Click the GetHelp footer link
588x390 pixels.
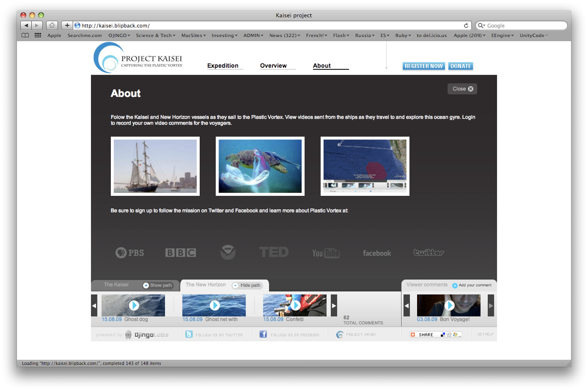pyautogui.click(x=486, y=334)
